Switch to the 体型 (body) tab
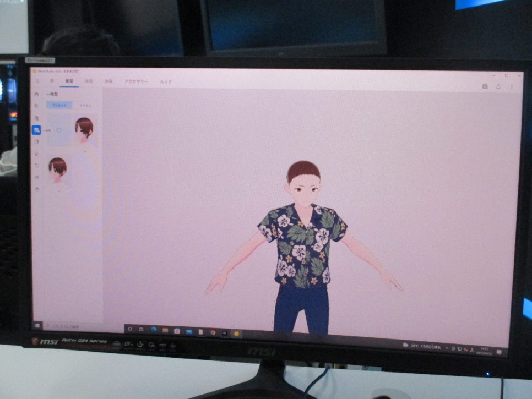This screenshot has height=399, width=532. 89,81
